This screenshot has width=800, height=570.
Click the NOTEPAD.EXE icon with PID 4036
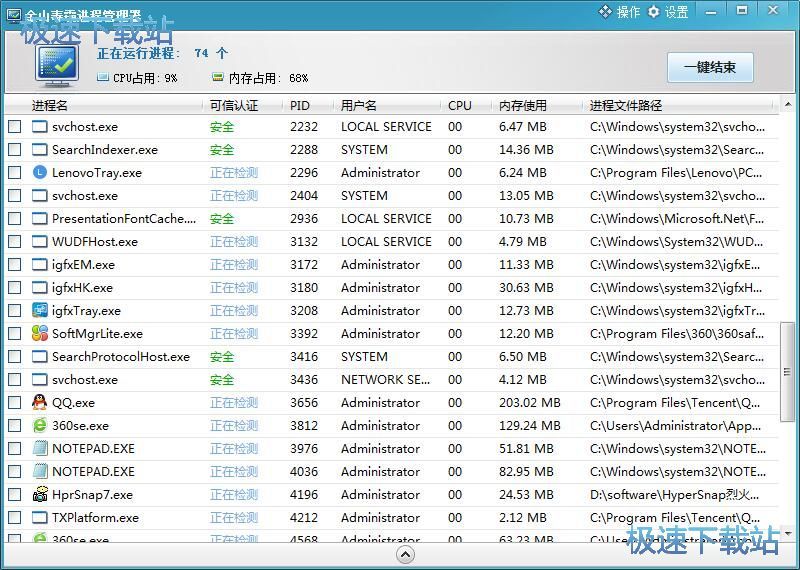pos(39,471)
